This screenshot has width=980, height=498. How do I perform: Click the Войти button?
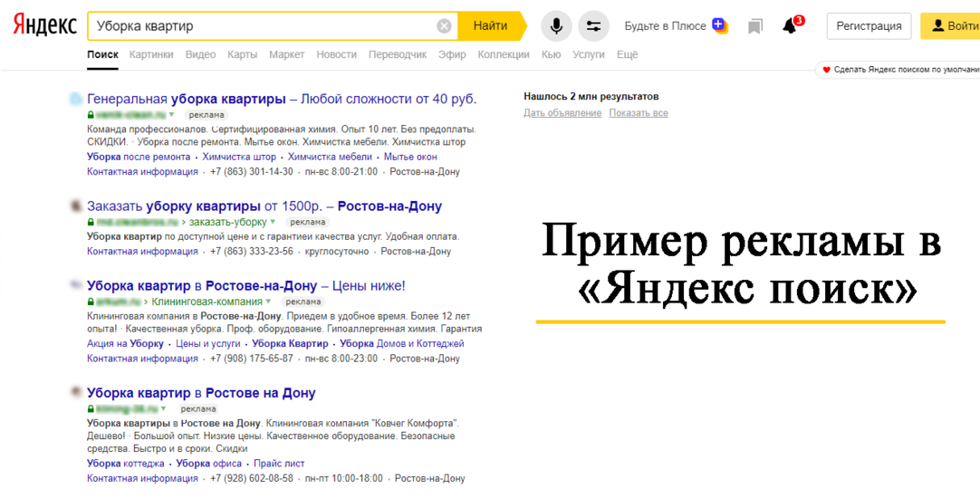point(951,26)
